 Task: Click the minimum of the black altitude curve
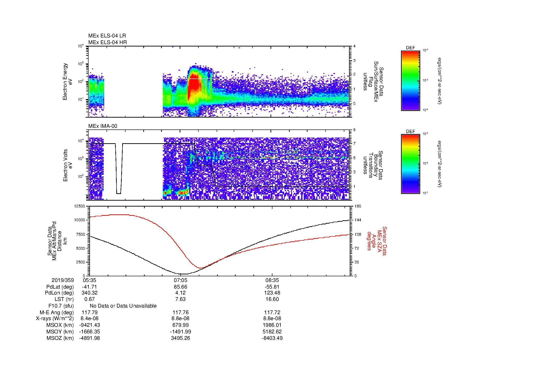click(184, 274)
